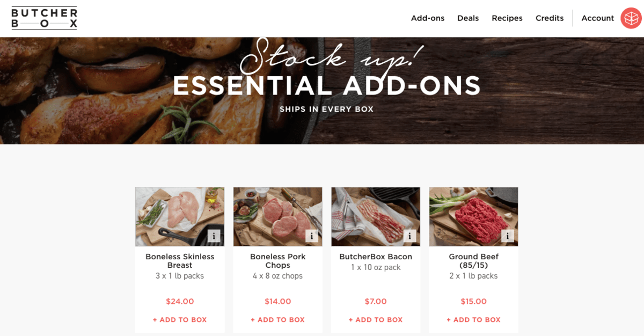This screenshot has width=644, height=336.
Task: View info icon for Ground Beef (85/15)
Action: [508, 236]
